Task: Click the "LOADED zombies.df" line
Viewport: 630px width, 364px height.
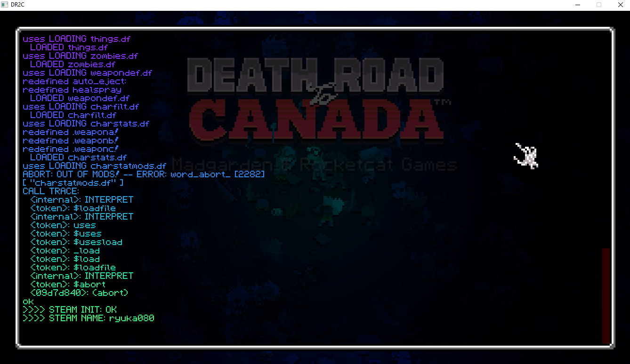Action: [73, 64]
